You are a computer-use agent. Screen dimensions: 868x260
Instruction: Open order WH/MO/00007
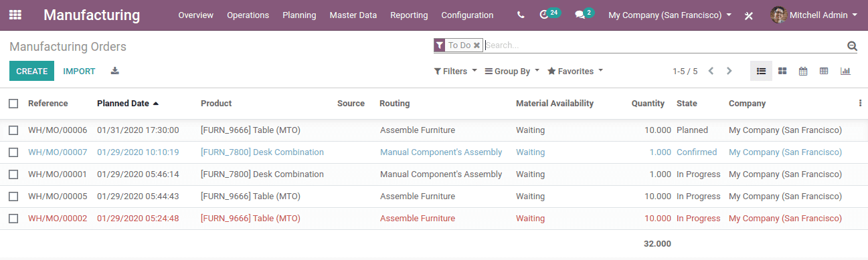click(x=58, y=152)
